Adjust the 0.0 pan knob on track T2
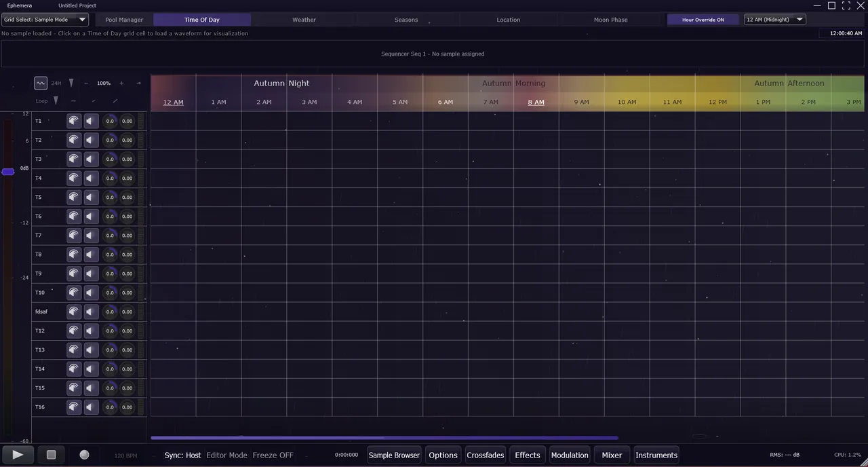The image size is (868, 467). coord(110,140)
